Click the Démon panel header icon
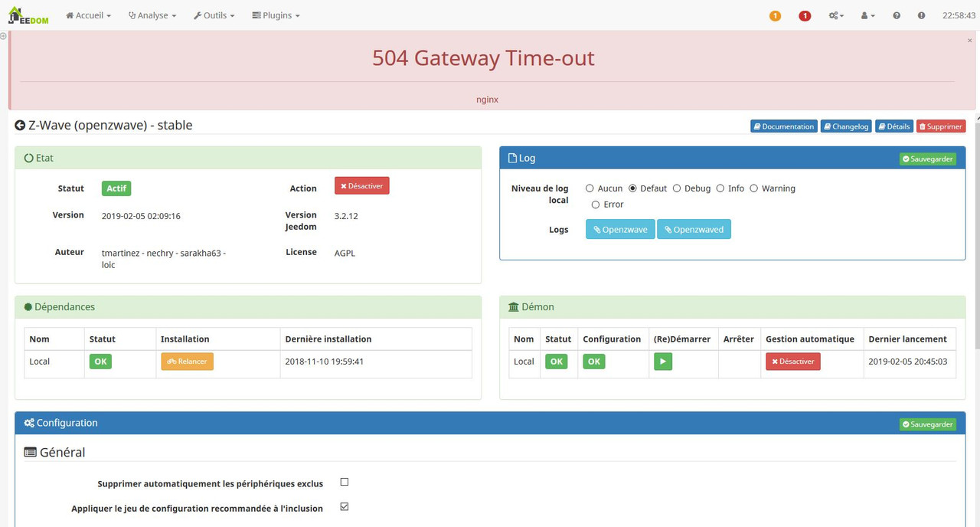The height and width of the screenshot is (527, 980). click(514, 306)
